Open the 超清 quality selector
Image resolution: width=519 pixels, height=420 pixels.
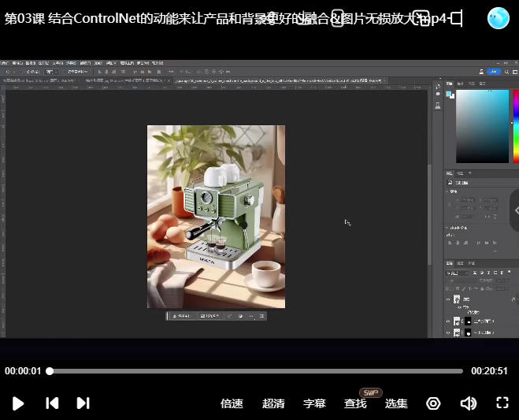coord(273,403)
